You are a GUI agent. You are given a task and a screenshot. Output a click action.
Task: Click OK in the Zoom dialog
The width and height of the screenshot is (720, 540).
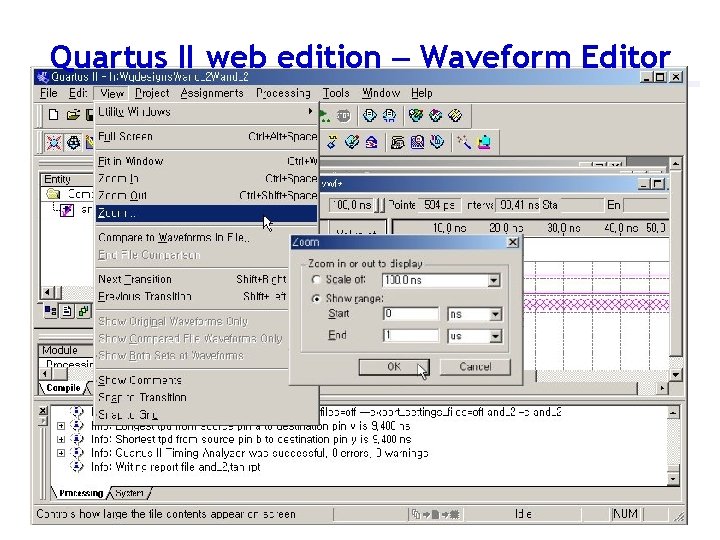click(394, 367)
